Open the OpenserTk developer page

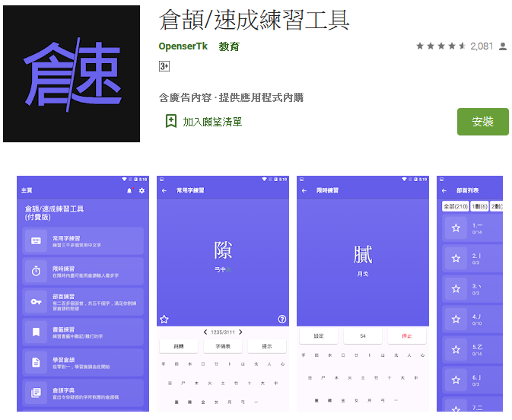point(183,46)
